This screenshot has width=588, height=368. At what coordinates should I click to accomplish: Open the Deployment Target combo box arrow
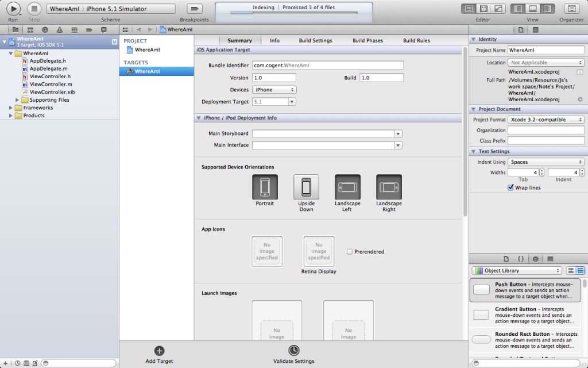292,102
